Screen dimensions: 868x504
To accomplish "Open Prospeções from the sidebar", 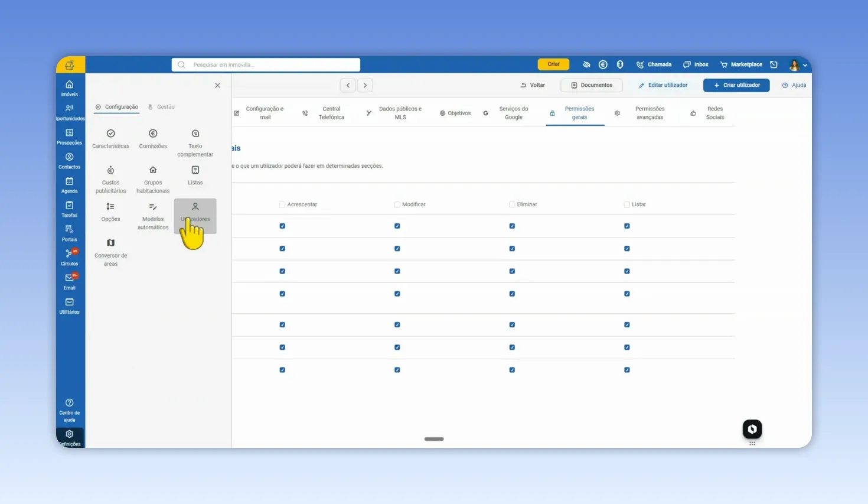I will point(69,136).
